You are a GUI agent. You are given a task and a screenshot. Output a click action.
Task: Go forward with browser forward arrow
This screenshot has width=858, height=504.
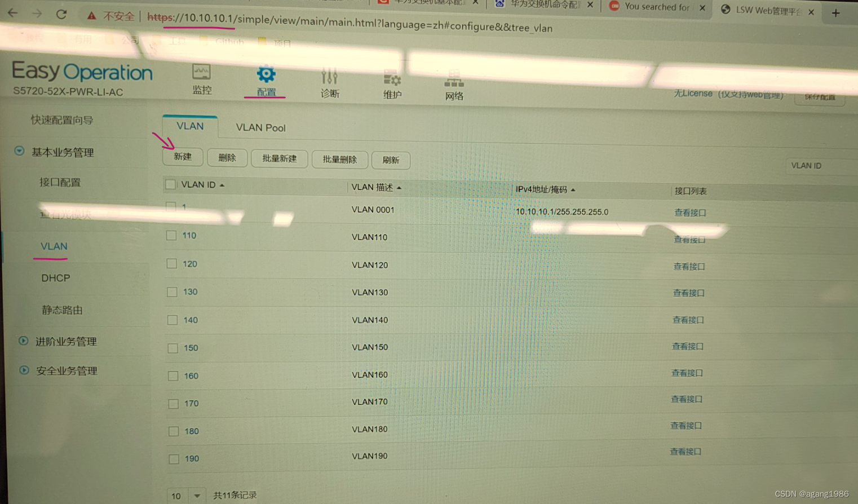click(37, 13)
